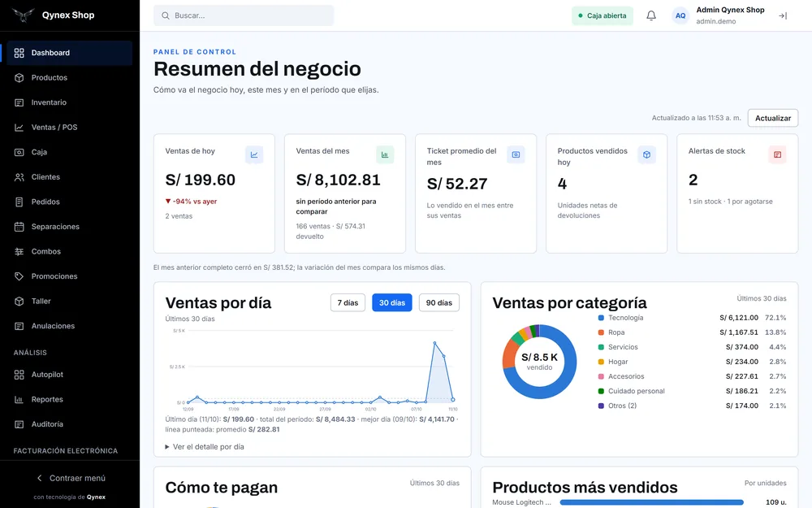Screen dimensions: 812x508
Task: Click the Anulaciones icon in sidebar
Action: pyautogui.click(x=19, y=326)
